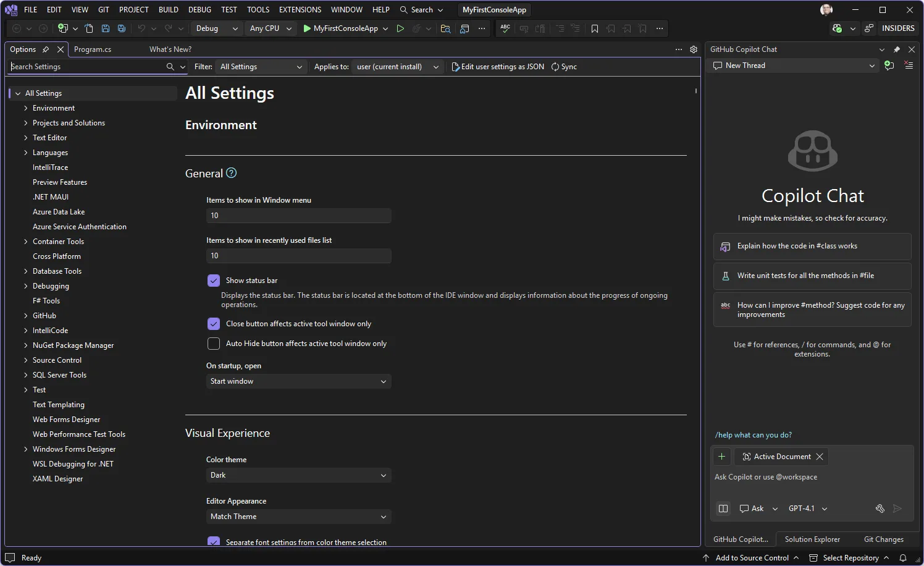Uncheck the Show status bar checkbox

(x=214, y=281)
